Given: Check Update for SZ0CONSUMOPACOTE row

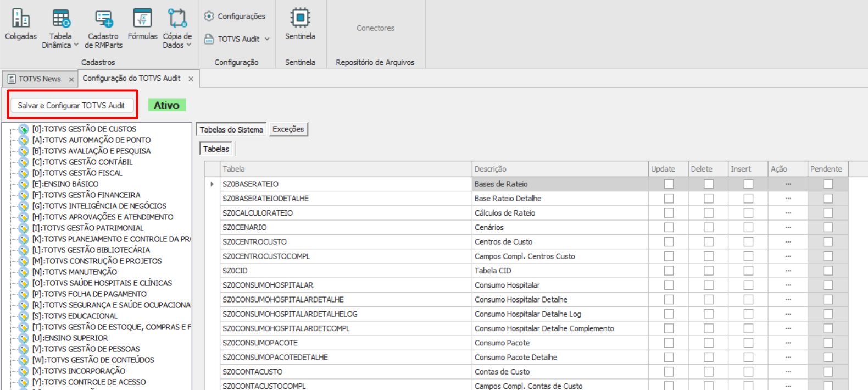Looking at the screenshot, I should [x=669, y=343].
